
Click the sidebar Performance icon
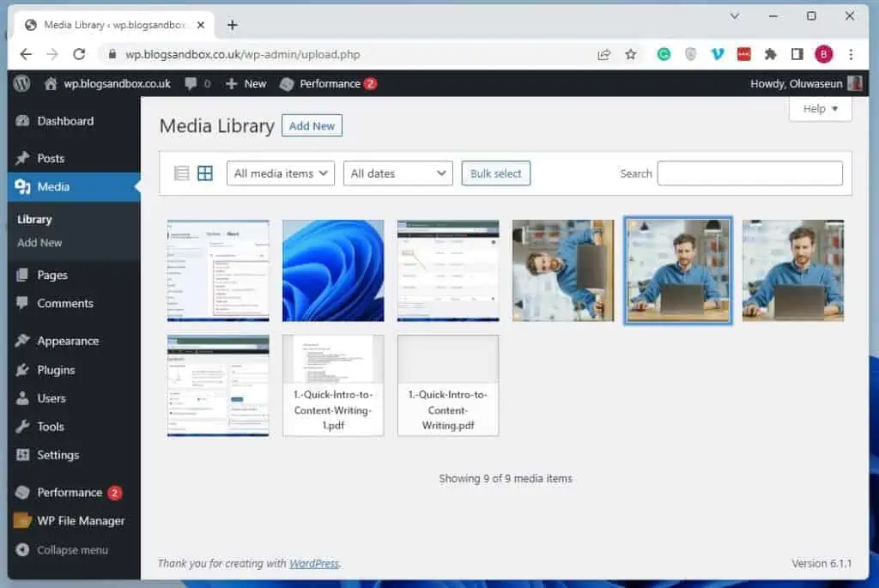click(x=22, y=493)
